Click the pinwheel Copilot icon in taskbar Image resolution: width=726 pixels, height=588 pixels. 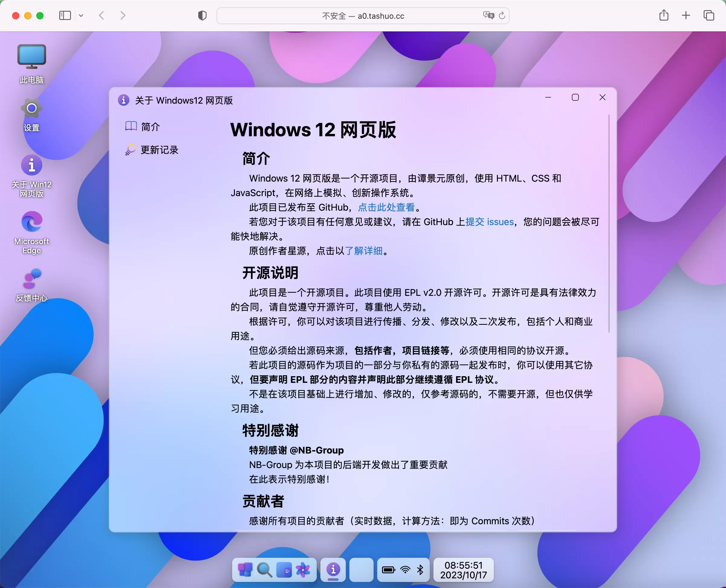(303, 570)
